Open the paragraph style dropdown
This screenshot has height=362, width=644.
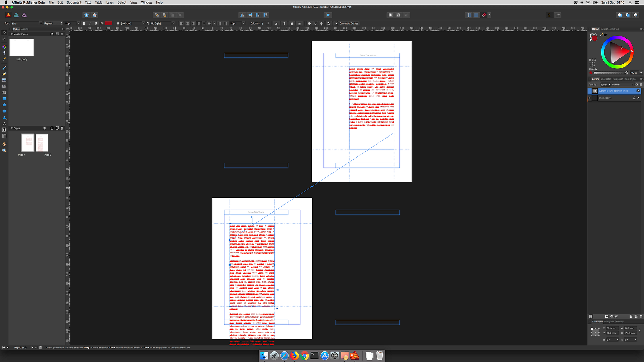(x=162, y=23)
